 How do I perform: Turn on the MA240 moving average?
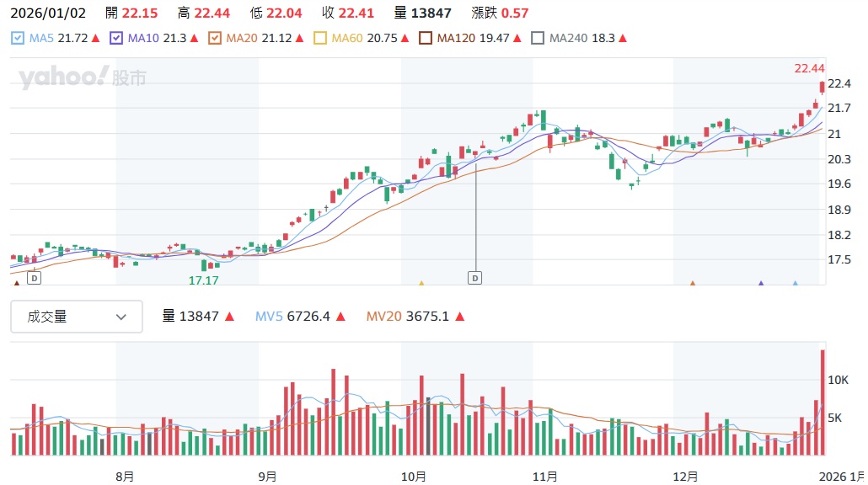(x=538, y=38)
